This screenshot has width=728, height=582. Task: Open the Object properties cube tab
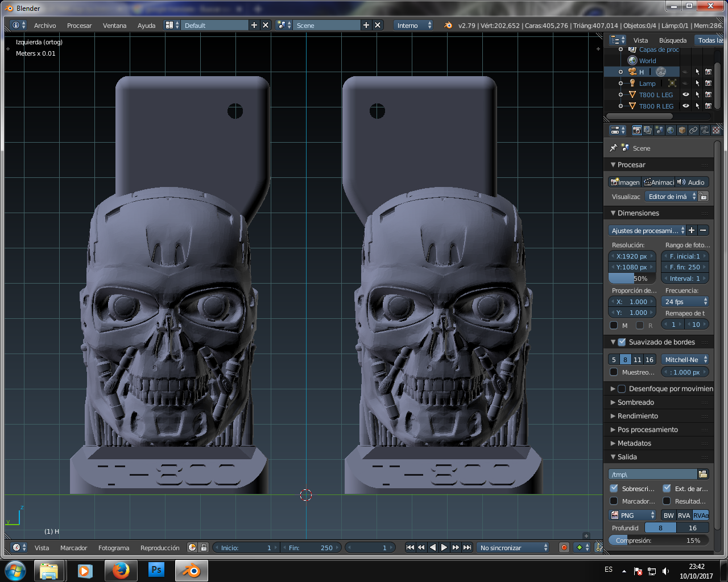pyautogui.click(x=682, y=130)
